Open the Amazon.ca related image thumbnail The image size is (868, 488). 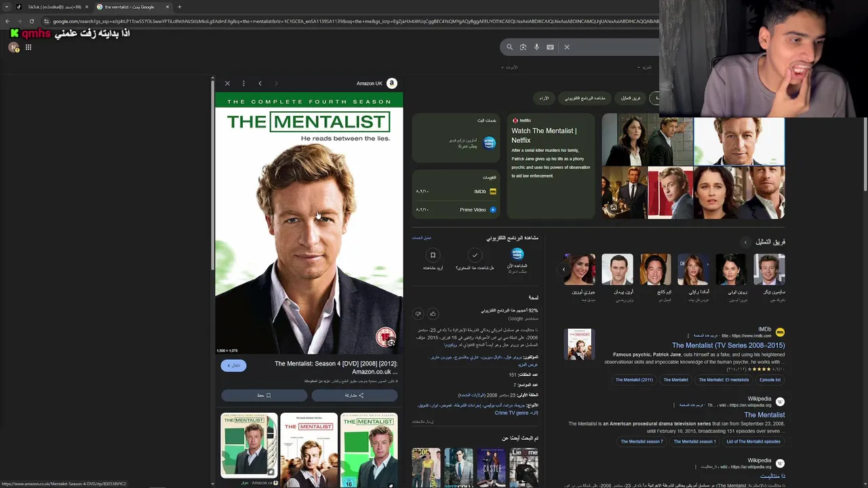point(249,445)
